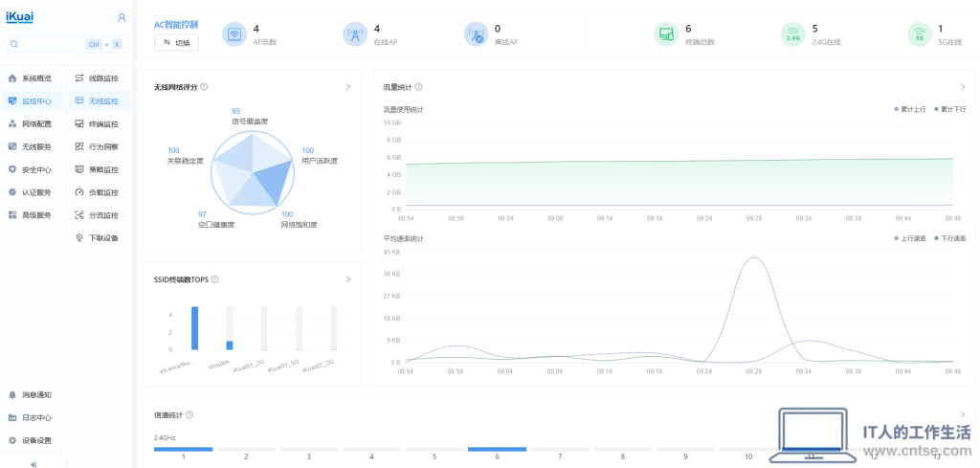Viewport: 980px width, 468px height.
Task: Click the 2.4G在线 green icon
Action: [793, 34]
